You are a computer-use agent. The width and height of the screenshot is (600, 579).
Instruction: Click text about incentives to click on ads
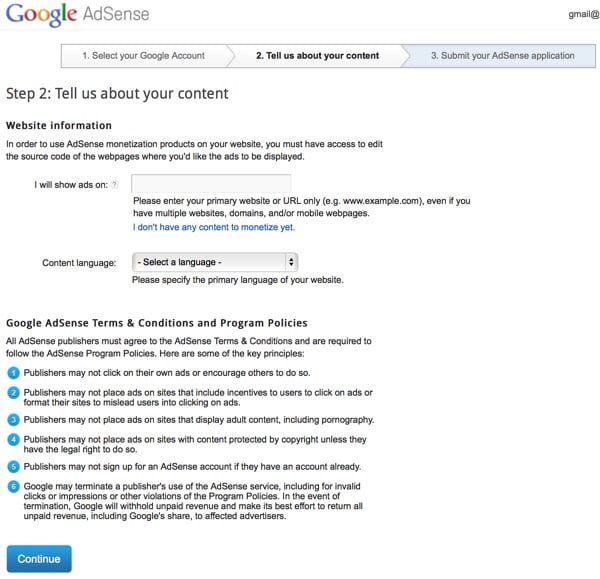198,398
